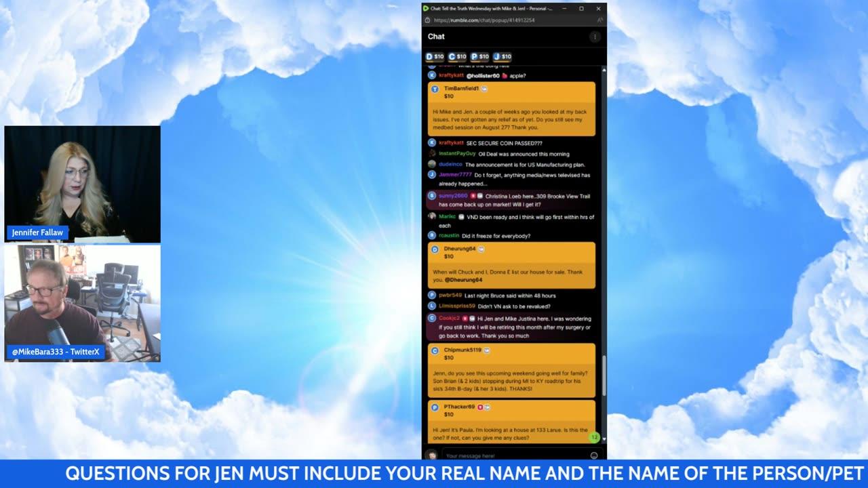Click rcaustin username

coord(449,236)
